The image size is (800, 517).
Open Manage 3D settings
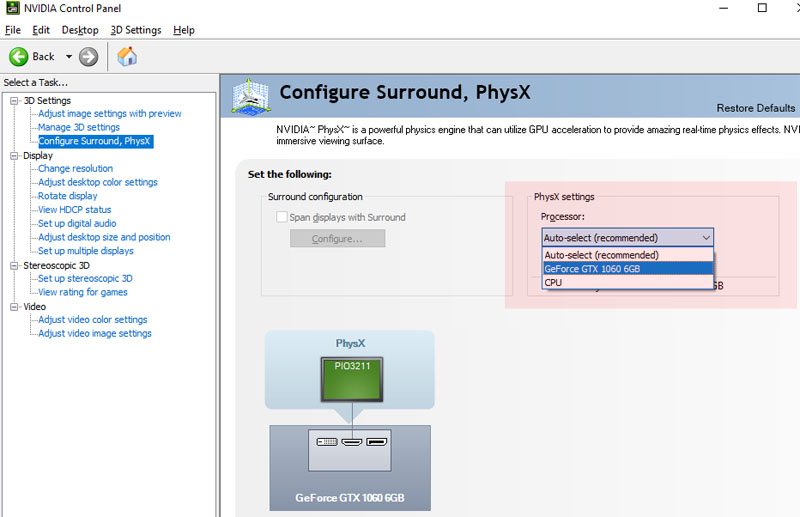pyautogui.click(x=79, y=127)
